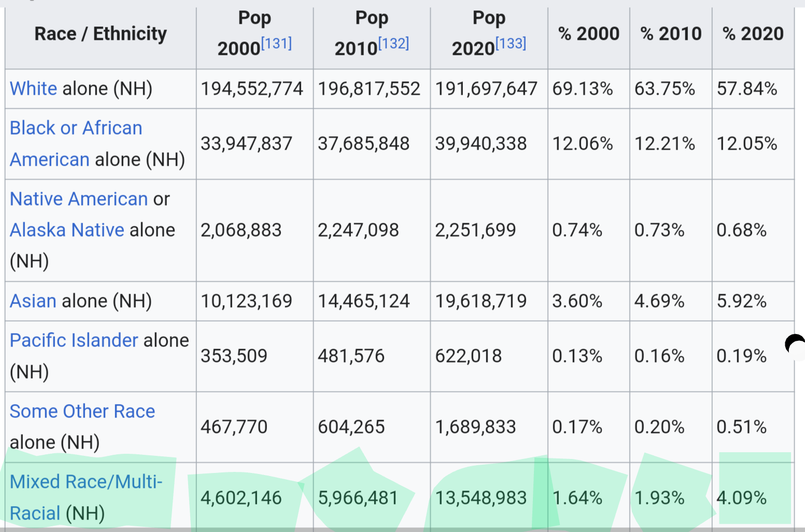Open citation 131 in Pop 2000 header
This screenshot has height=532, width=805.
point(276,43)
